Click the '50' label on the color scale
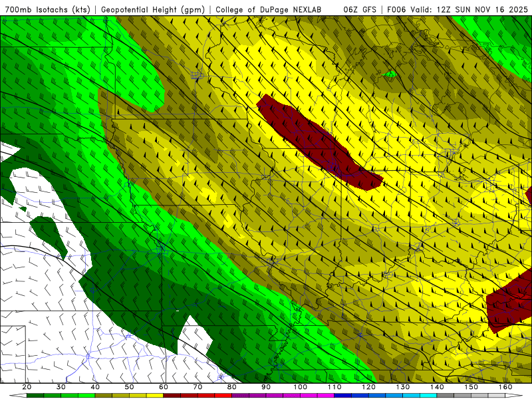532x399 pixels. pos(129,387)
